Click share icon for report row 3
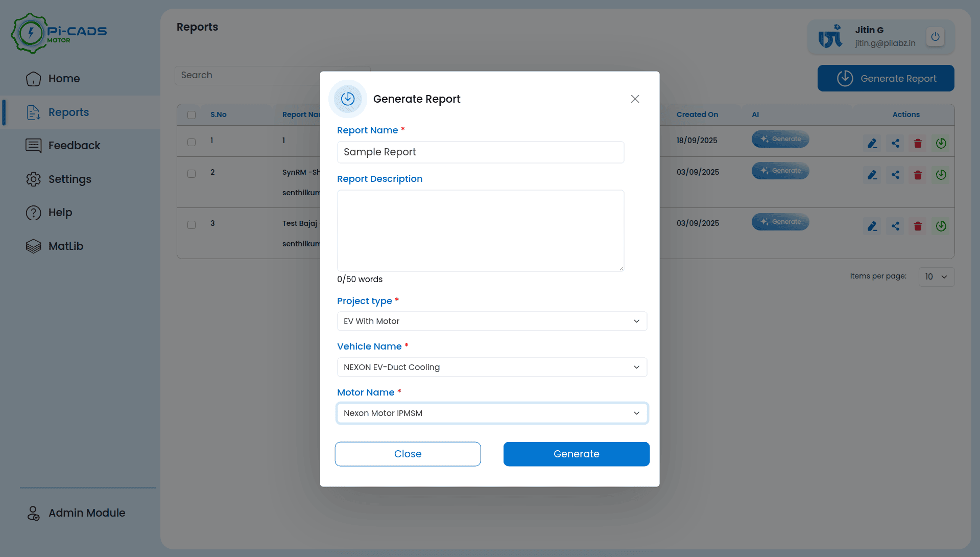The width and height of the screenshot is (980, 557). click(x=895, y=226)
